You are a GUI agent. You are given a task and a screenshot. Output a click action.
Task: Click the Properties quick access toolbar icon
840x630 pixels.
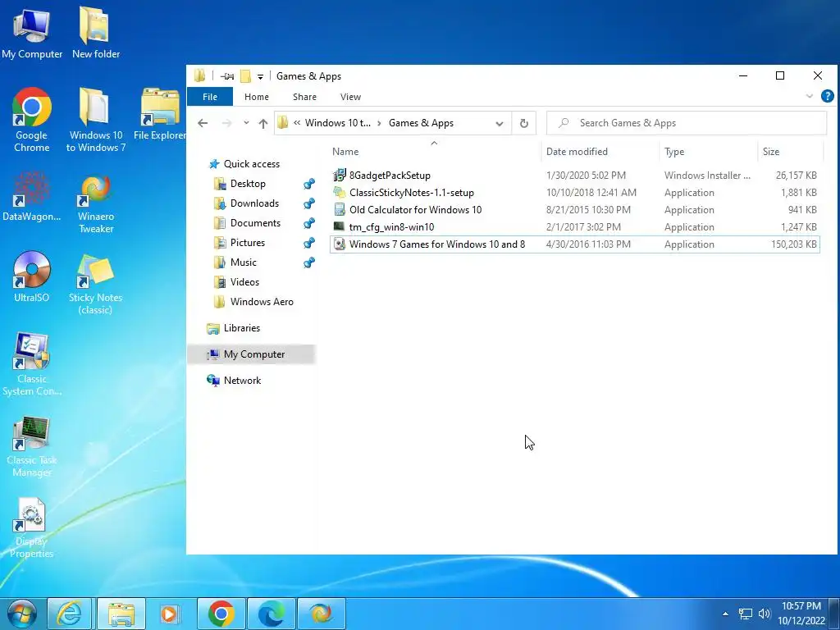tap(227, 76)
